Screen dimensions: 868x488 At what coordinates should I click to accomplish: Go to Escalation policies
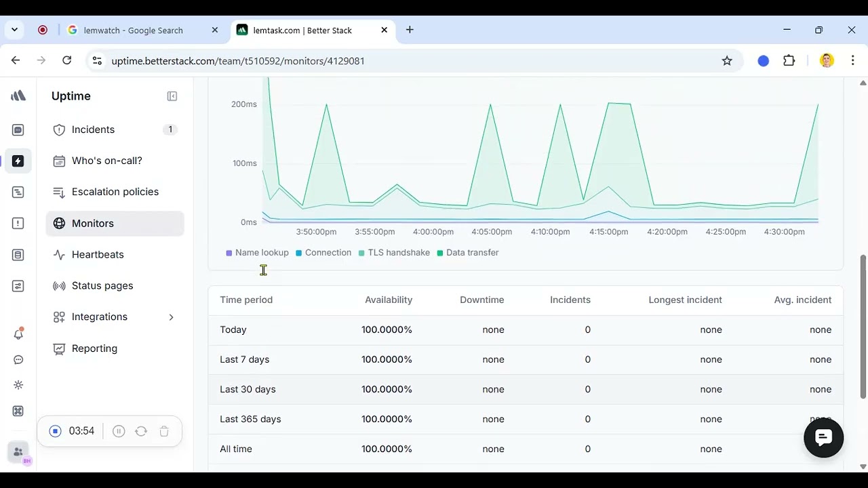(x=115, y=192)
